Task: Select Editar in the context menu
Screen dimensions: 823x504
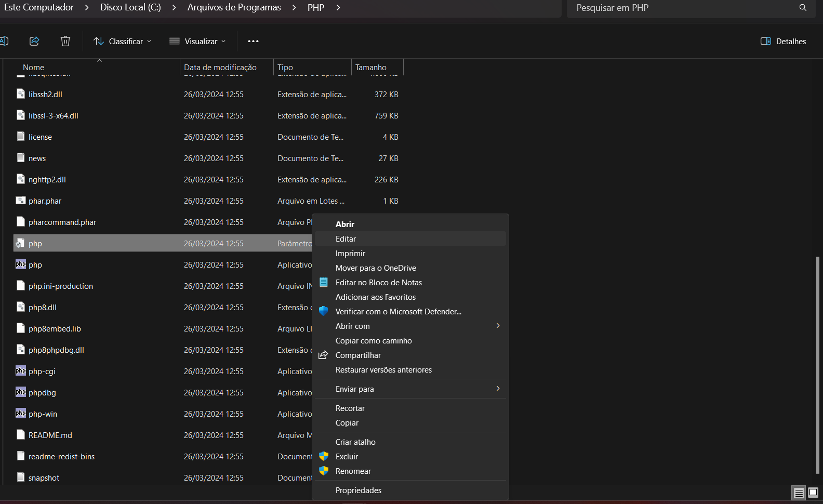Action: point(410,238)
